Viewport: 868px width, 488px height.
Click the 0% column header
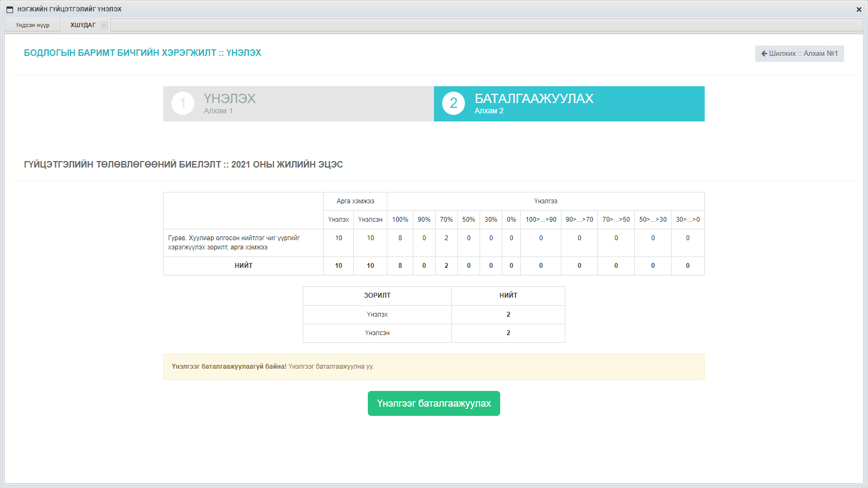(x=512, y=220)
